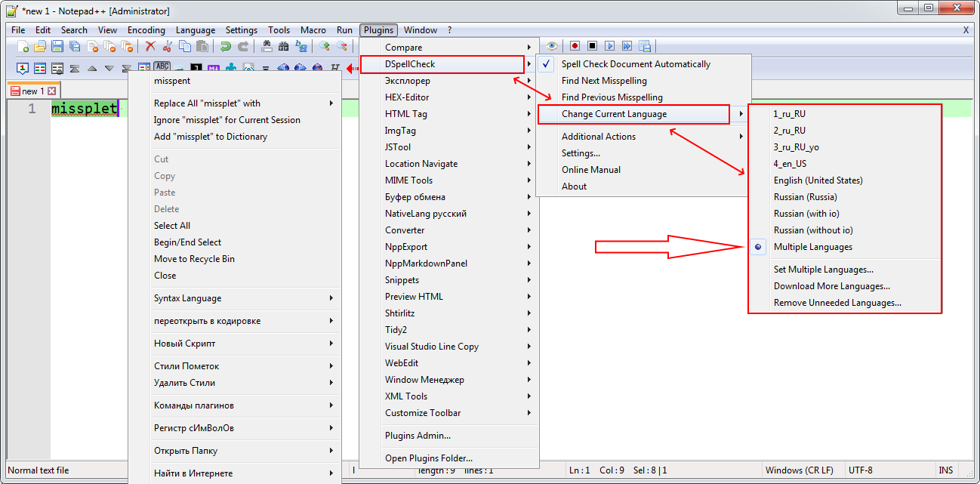Image resolution: width=980 pixels, height=484 pixels.
Task: Click the gray Redo arrow icon
Action: (243, 47)
